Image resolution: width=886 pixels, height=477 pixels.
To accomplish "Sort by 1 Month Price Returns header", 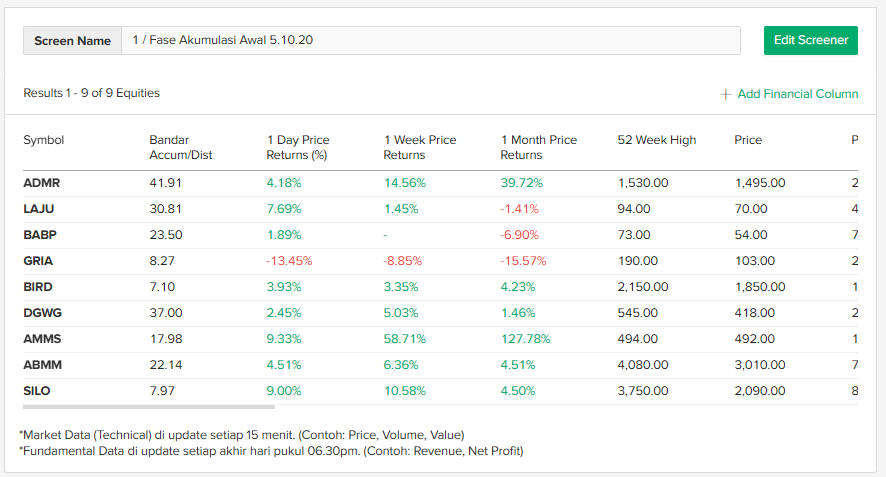I will (x=539, y=148).
